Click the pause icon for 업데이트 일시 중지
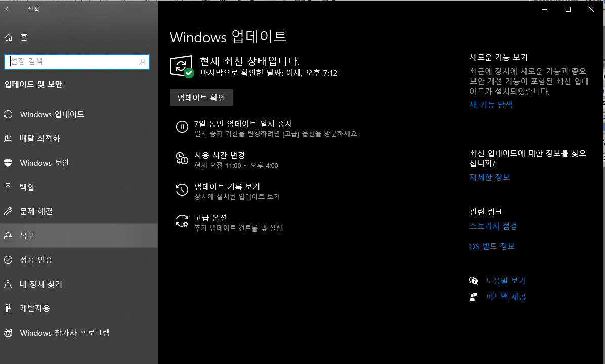Viewport: 605px width, 364px height. [182, 127]
